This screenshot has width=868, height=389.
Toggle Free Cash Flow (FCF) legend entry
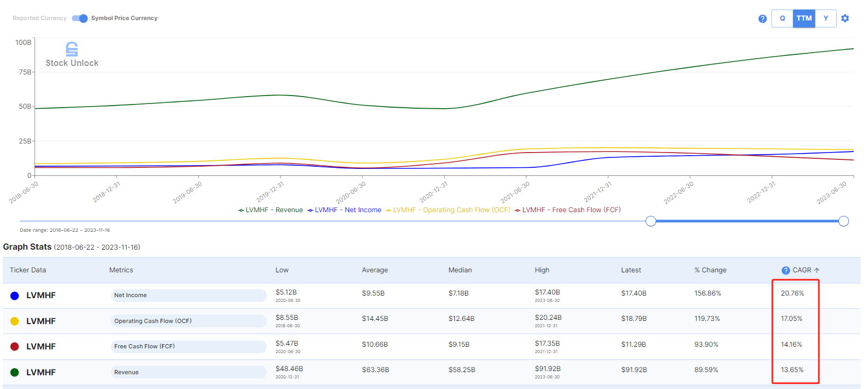(568, 210)
